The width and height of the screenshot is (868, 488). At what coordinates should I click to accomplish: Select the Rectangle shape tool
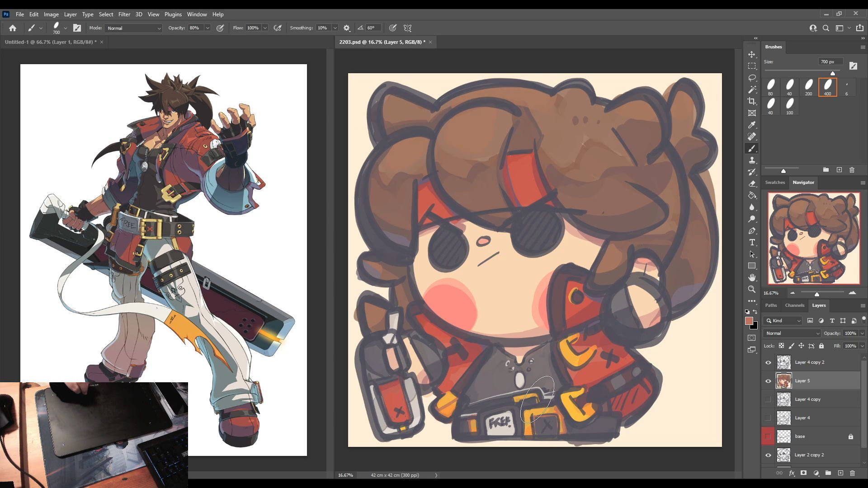[752, 266]
